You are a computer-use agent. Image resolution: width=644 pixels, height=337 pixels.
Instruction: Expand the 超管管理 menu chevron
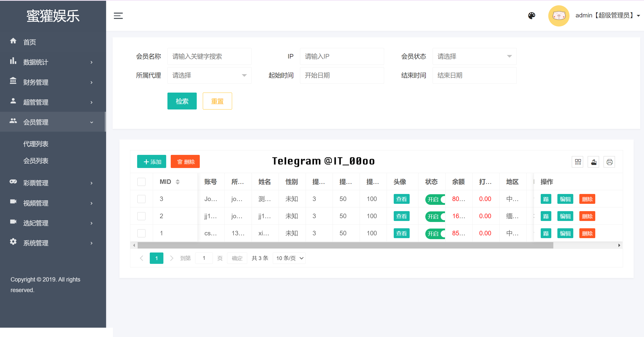point(91,102)
